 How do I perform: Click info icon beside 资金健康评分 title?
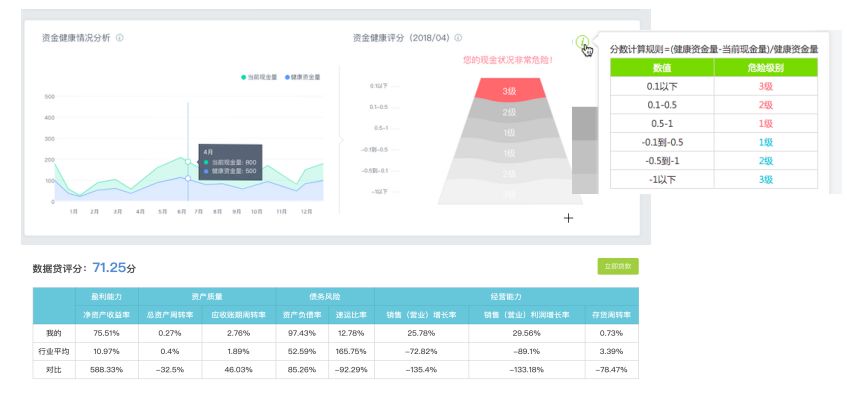coord(458,38)
